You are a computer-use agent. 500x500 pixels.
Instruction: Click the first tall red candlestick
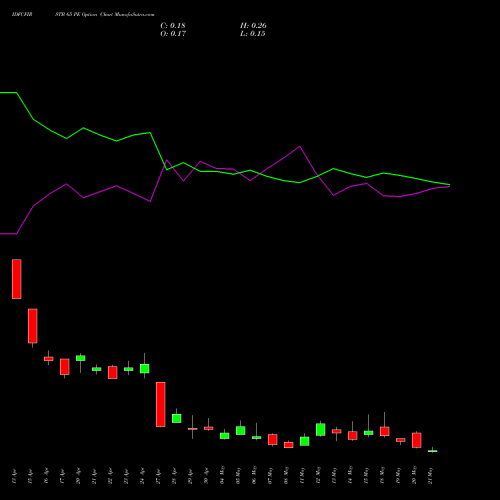[17, 279]
